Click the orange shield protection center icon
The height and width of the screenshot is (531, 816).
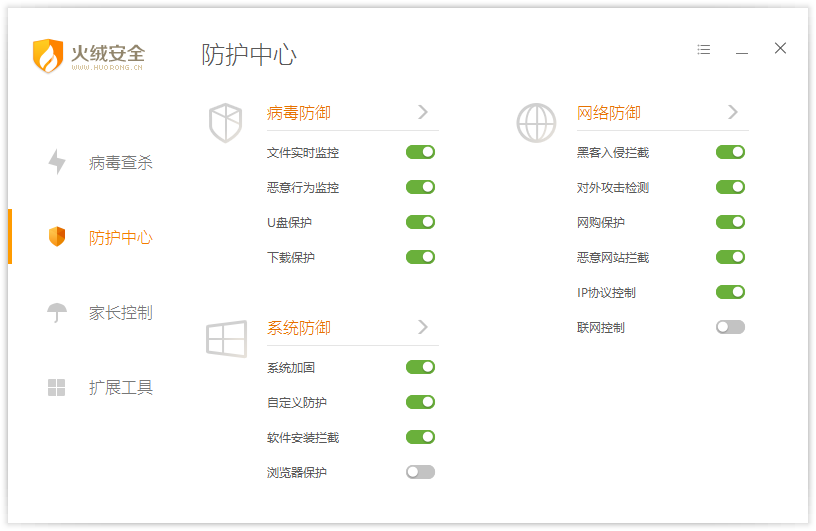[57, 237]
